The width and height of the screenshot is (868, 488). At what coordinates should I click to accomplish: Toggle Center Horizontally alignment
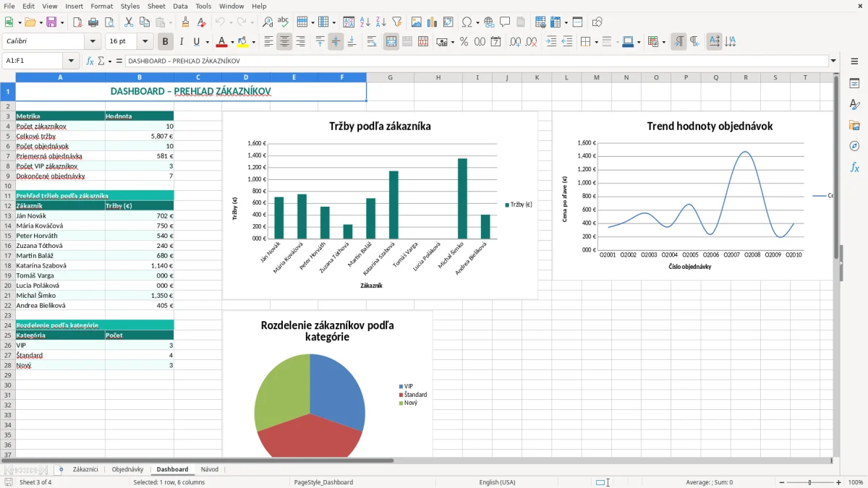[x=284, y=42]
